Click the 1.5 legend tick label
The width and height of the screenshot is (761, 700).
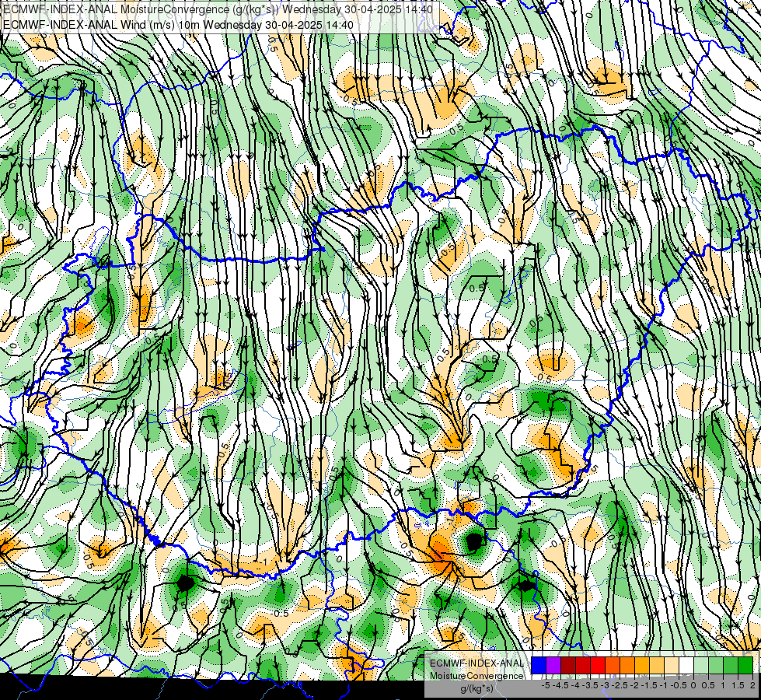click(738, 685)
